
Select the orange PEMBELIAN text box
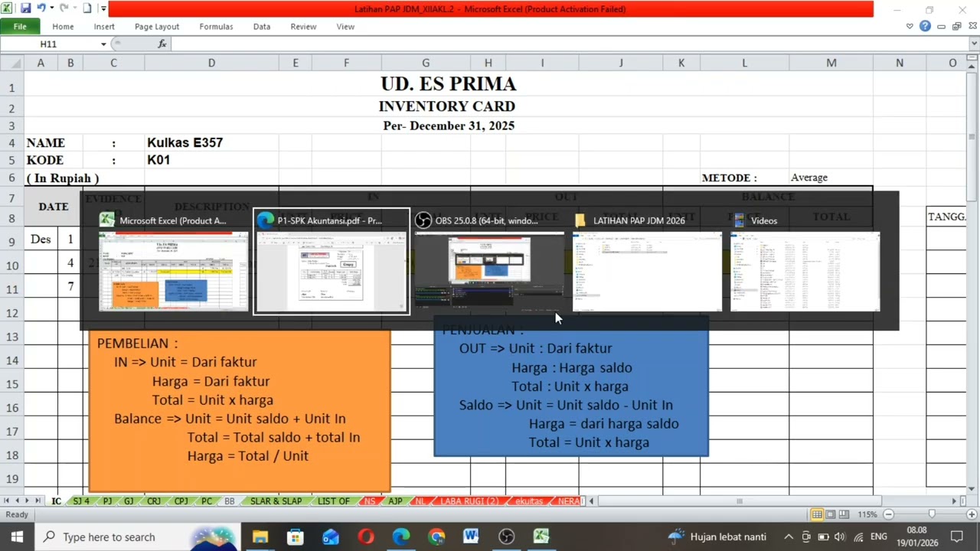[240, 409]
